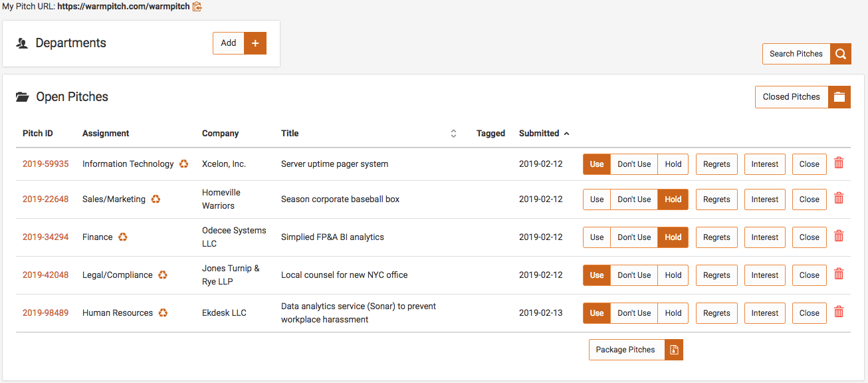The height and width of the screenshot is (383, 868).
Task: Open pitch 2019-34294 link
Action: tap(45, 237)
